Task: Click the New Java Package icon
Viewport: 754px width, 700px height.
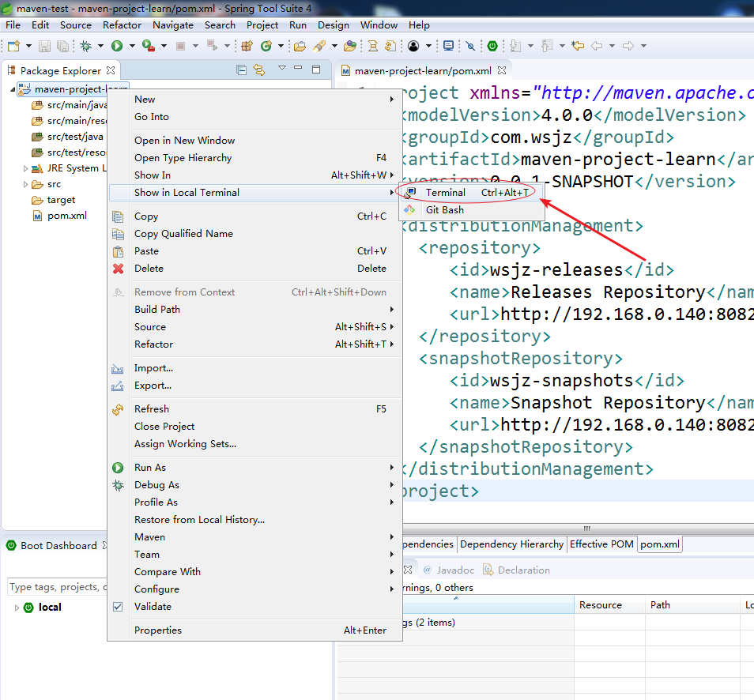Action: (x=247, y=46)
